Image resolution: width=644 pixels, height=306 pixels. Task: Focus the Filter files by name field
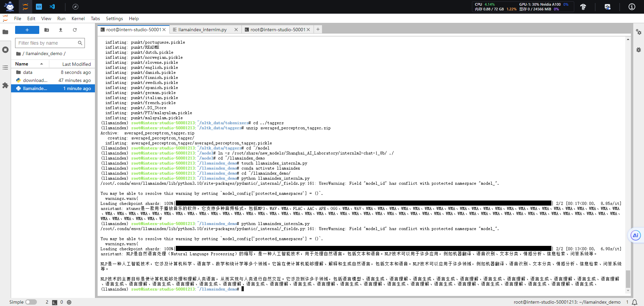click(50, 43)
